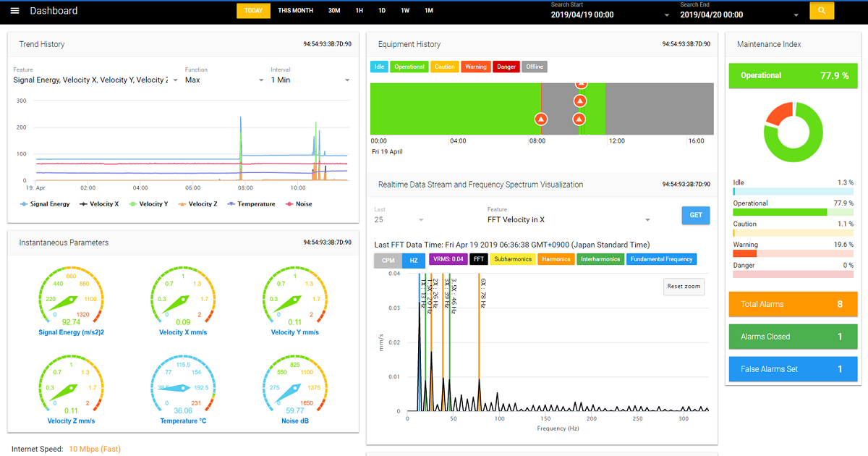Click the topmost warning triangle marker
The image size is (868, 456).
coord(580,83)
